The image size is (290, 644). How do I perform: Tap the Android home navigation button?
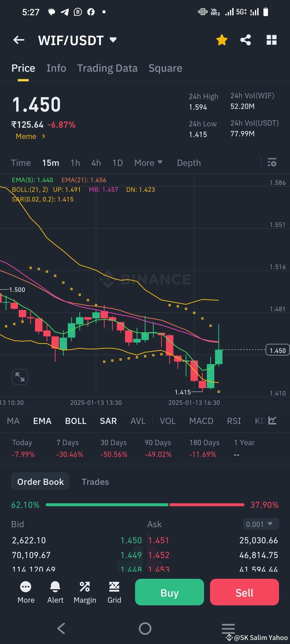click(145, 628)
